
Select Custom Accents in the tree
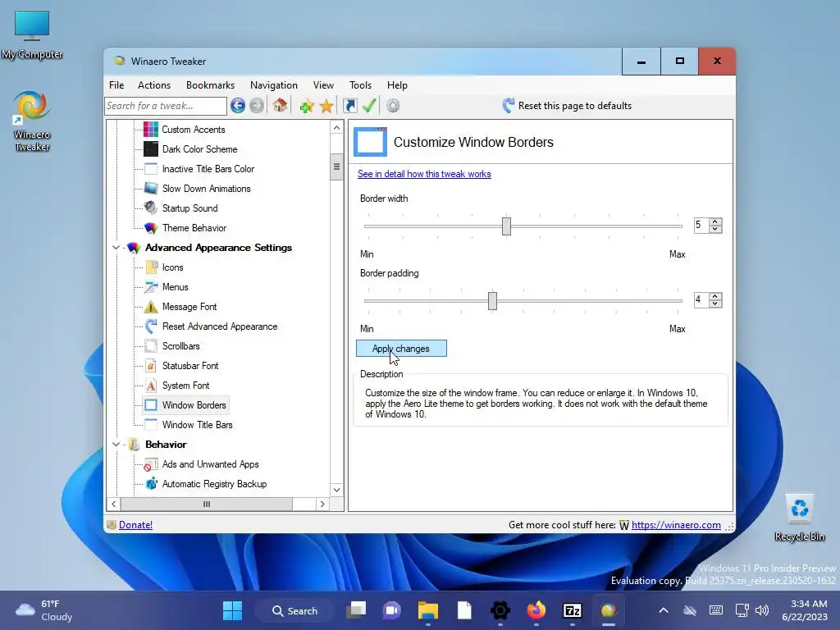point(193,129)
